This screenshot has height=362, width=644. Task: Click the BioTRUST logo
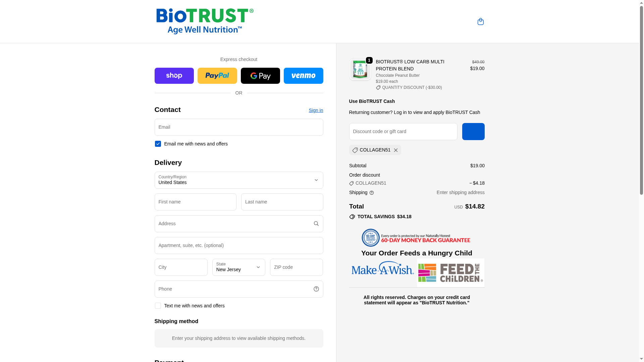coord(205,21)
